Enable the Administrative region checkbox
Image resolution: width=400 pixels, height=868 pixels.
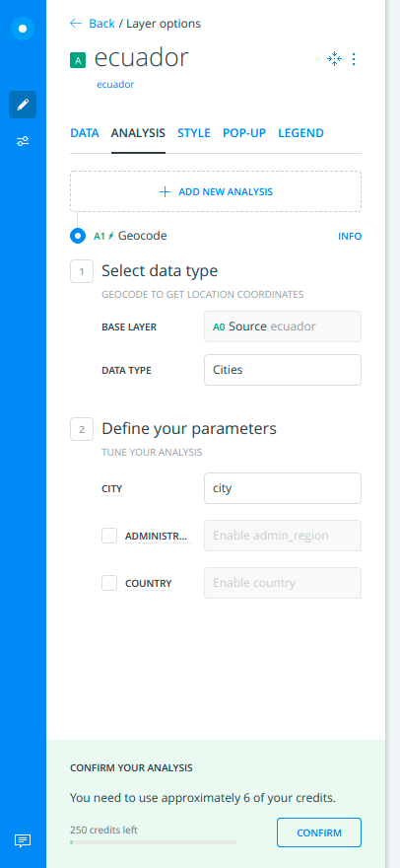[109, 536]
